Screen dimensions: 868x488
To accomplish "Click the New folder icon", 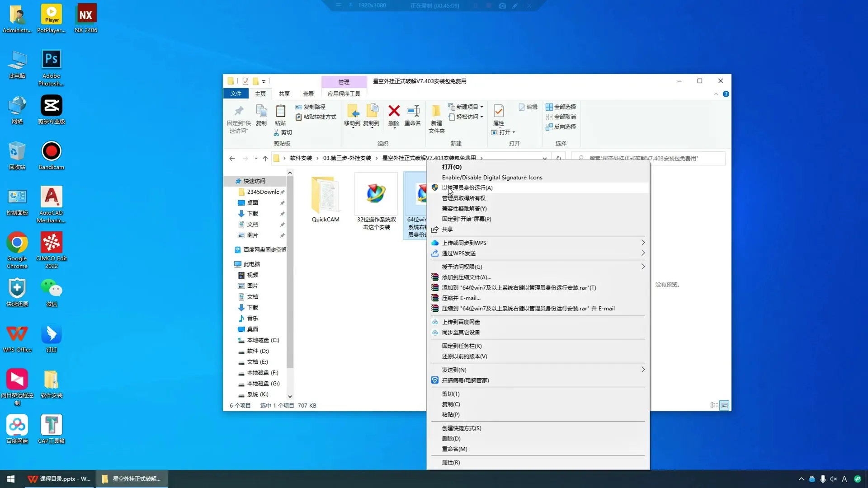I will pyautogui.click(x=436, y=111).
